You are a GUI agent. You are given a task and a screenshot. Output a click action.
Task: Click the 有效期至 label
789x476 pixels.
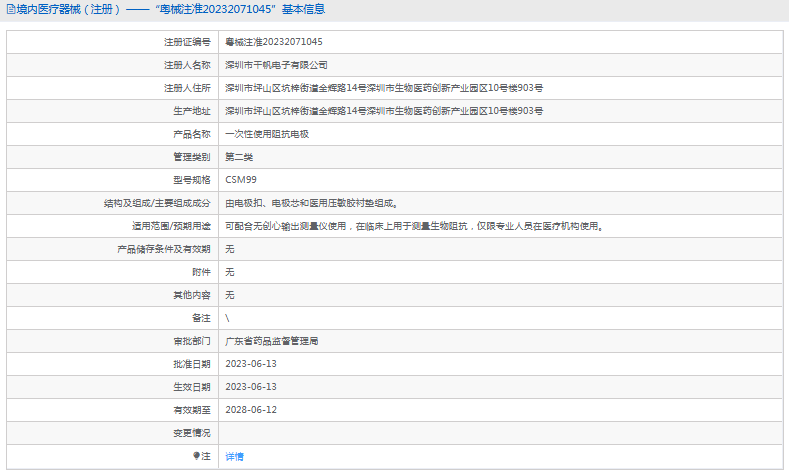click(x=192, y=410)
